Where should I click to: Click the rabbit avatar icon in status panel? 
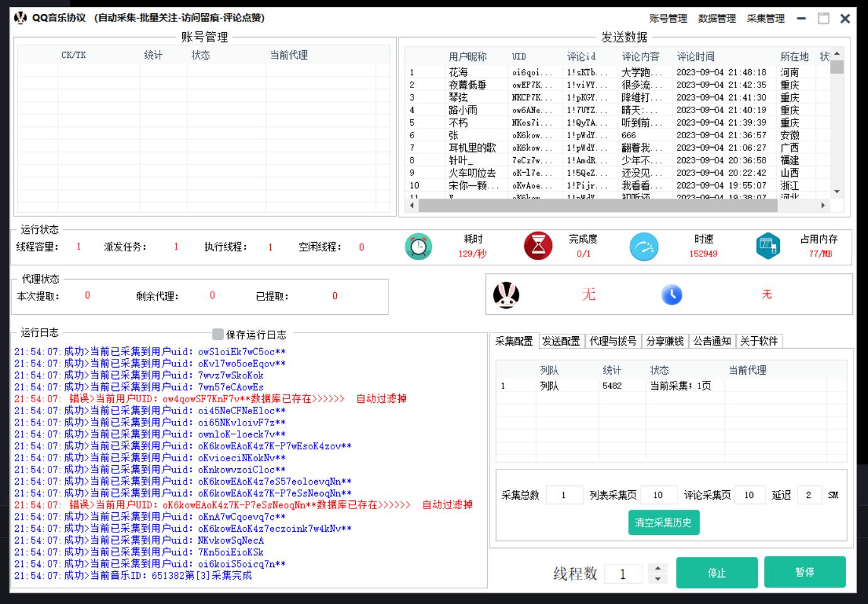[x=506, y=295]
